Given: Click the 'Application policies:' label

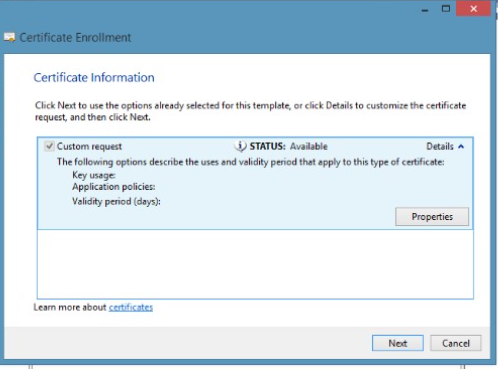Looking at the screenshot, I should [x=114, y=187].
